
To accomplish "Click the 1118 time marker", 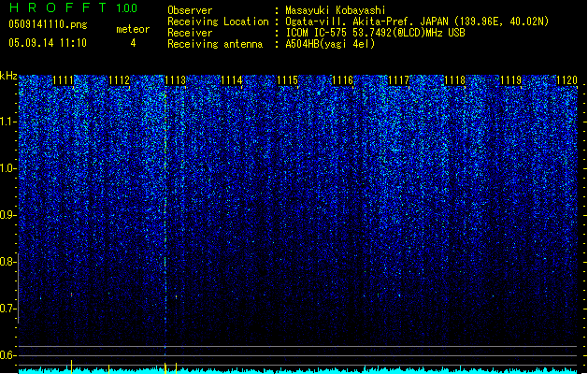I will (x=455, y=80).
